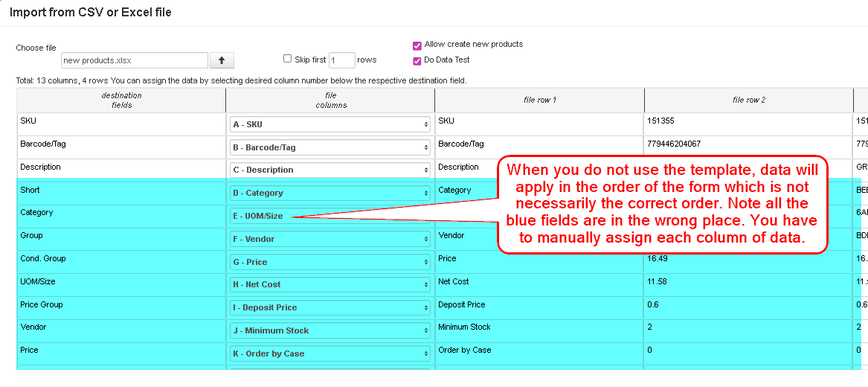Expand the C - Description dropdown

point(330,170)
